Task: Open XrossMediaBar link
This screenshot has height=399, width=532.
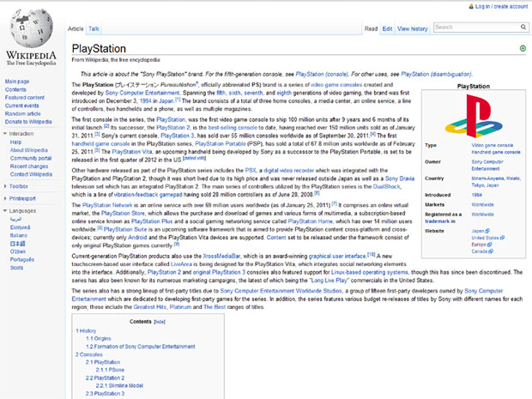Action: click(x=221, y=256)
